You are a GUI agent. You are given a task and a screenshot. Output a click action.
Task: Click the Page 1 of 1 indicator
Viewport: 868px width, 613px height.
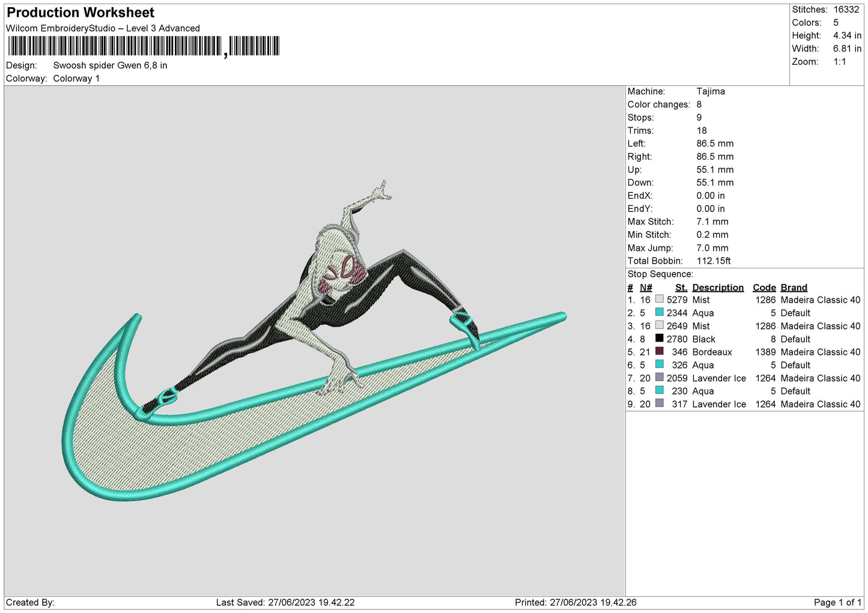pyautogui.click(x=837, y=602)
